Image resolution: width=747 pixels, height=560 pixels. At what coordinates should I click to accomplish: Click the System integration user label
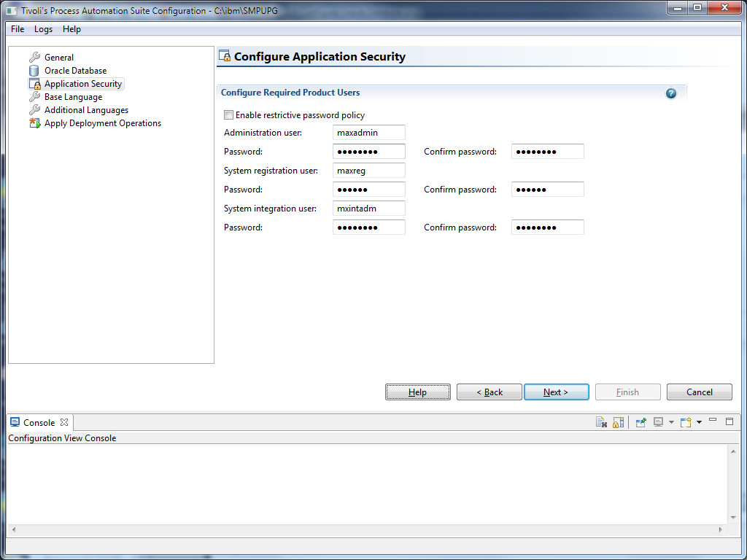click(270, 208)
